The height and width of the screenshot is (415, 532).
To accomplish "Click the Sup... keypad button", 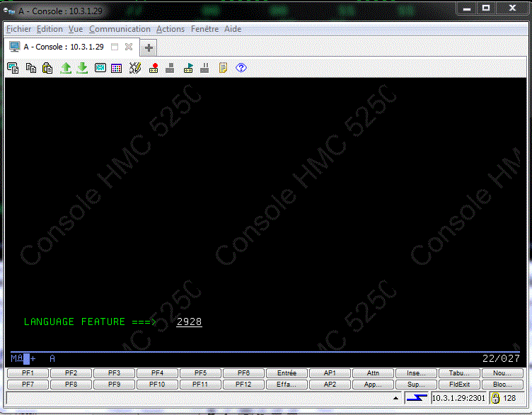I will coord(416,385).
